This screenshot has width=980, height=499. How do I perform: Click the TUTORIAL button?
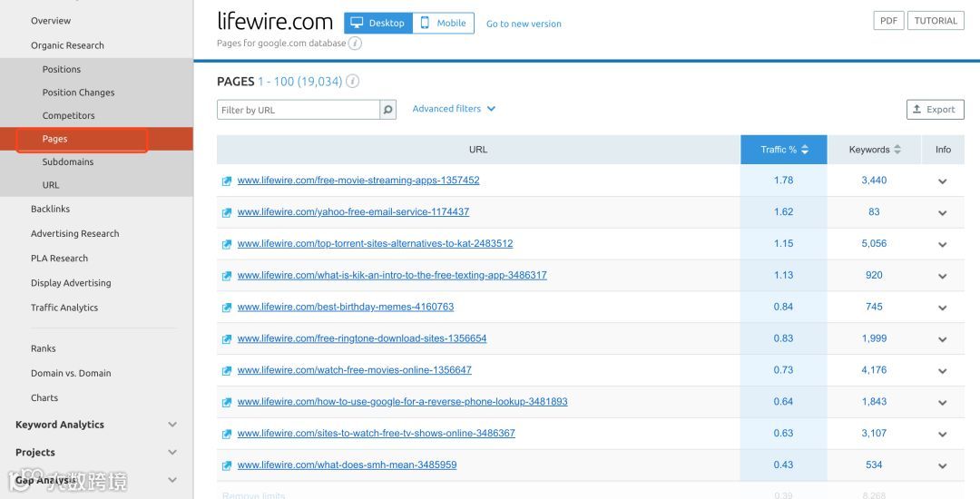(x=936, y=21)
